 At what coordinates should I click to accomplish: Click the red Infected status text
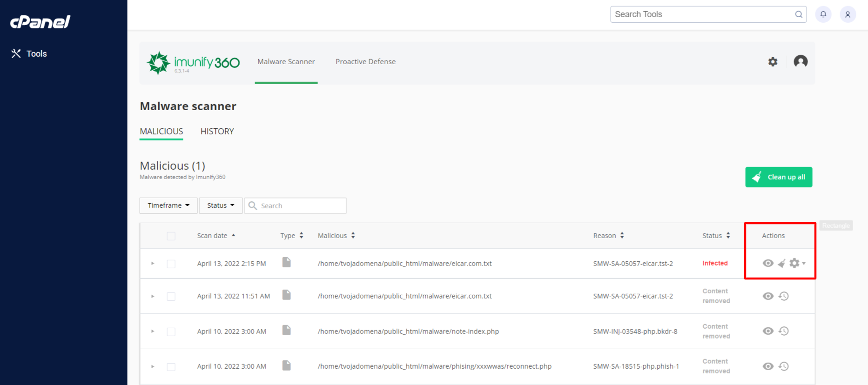(x=715, y=263)
